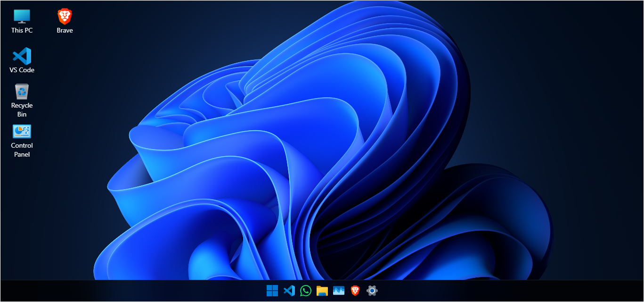Click the "Recycle Bin" label text
Viewport: 644px width, 302px height.
click(22, 110)
